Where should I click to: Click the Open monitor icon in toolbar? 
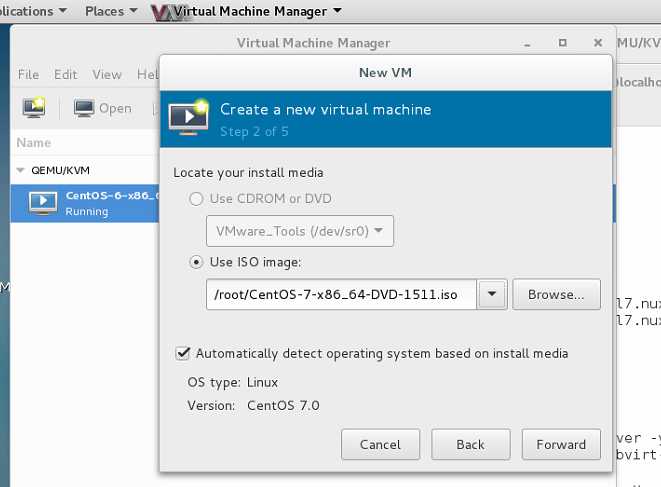[84, 108]
